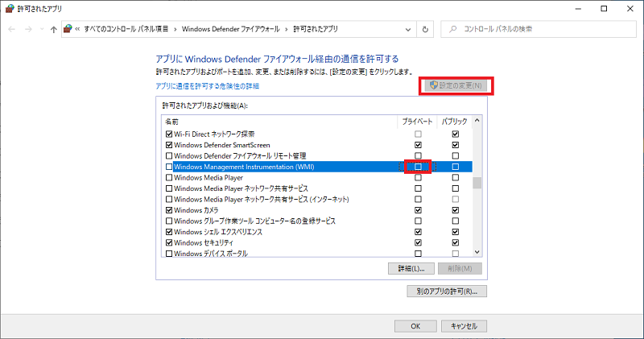Select Windows Media Player ネットワーク共有サービス (インターネット) text
644x339 pixels.
pyautogui.click(x=261, y=199)
